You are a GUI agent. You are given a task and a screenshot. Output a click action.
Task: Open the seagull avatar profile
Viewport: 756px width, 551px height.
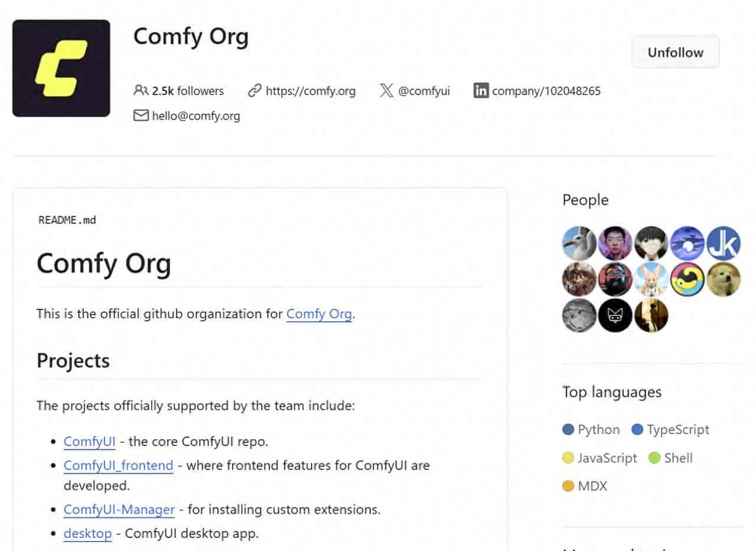click(x=579, y=243)
